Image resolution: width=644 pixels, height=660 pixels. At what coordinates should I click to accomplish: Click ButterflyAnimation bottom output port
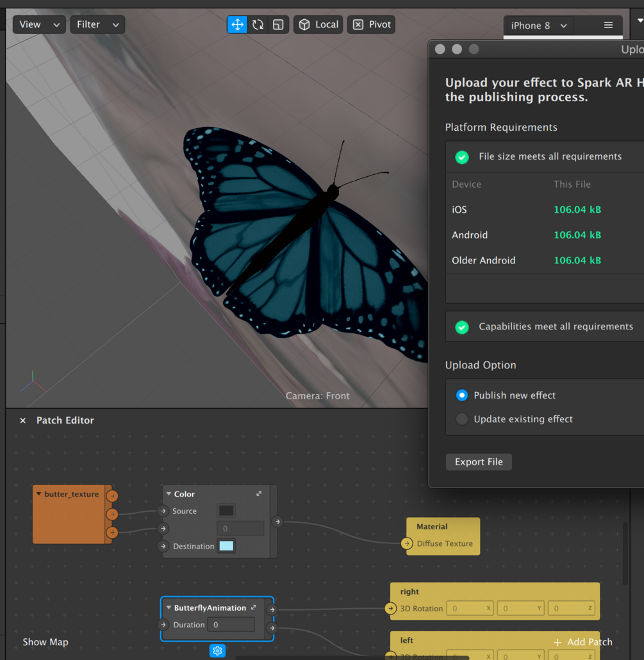tap(272, 628)
